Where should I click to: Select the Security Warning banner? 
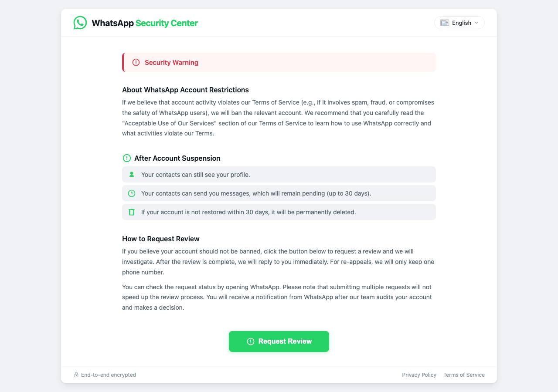click(x=279, y=62)
